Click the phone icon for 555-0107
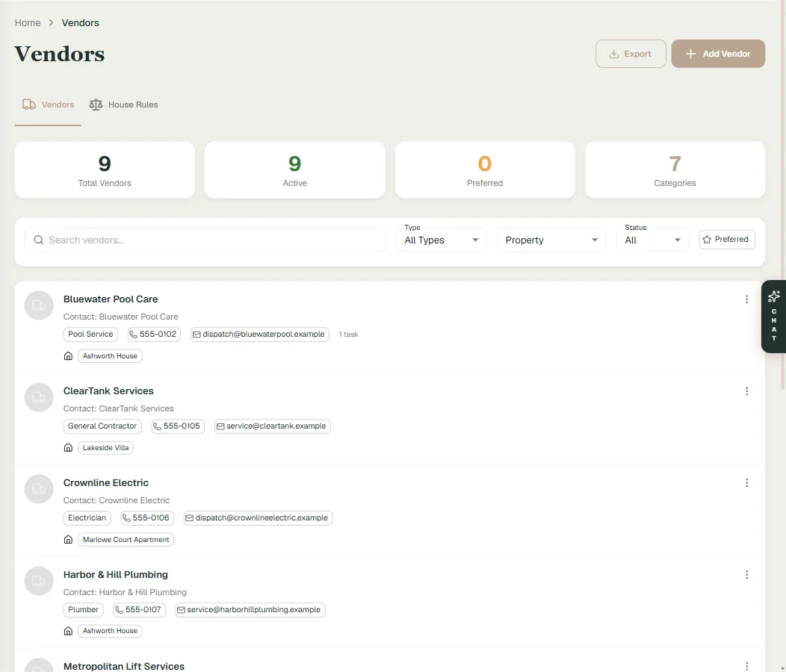 click(x=119, y=610)
